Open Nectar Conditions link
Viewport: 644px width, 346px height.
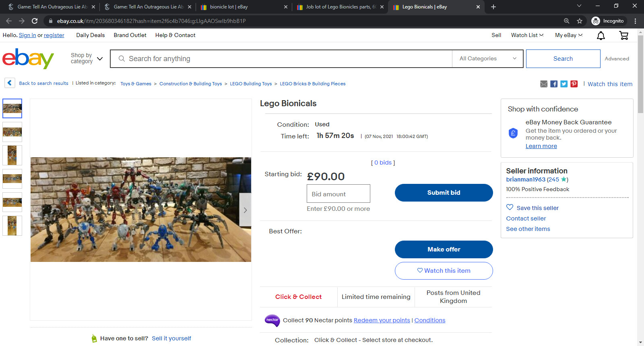(430, 320)
